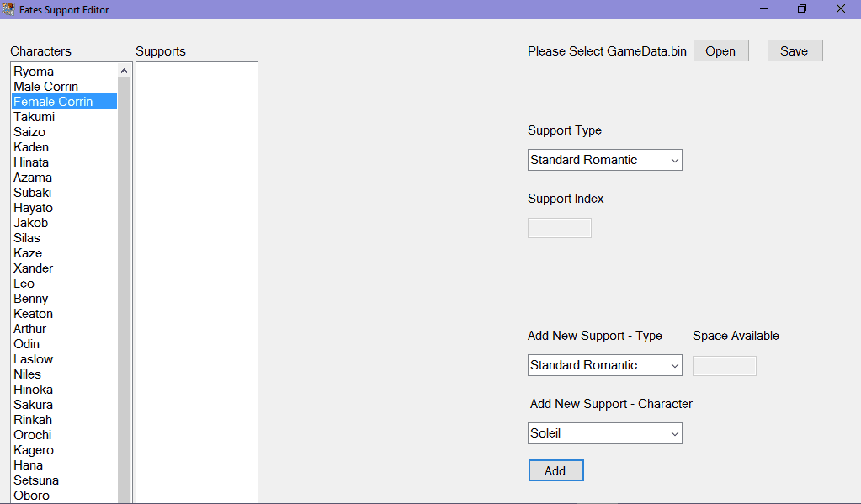Expand the Add New Support - Type dropdown

coord(604,365)
